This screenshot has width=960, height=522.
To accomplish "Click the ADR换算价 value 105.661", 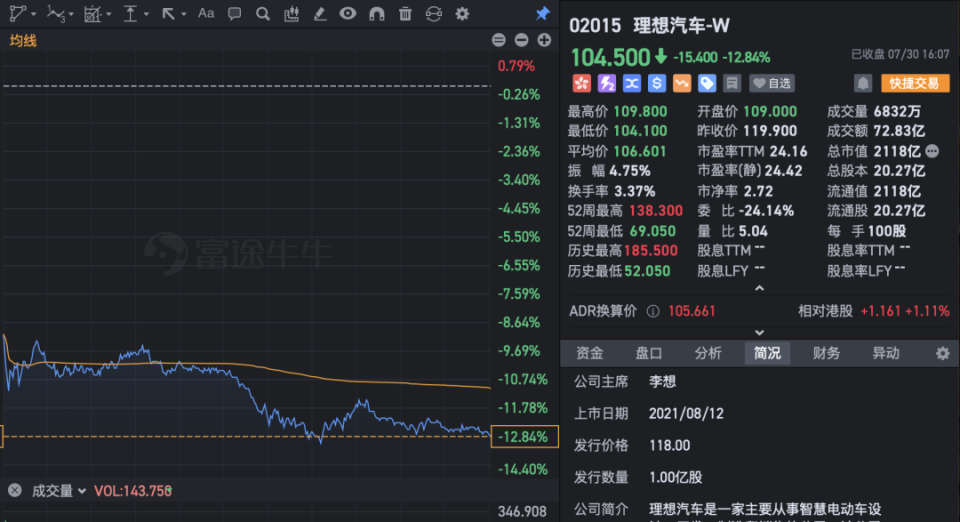I will [x=692, y=311].
